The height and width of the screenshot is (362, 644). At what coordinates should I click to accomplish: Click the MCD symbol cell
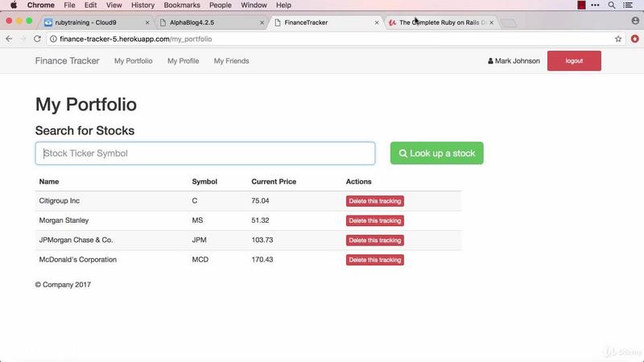click(x=200, y=259)
